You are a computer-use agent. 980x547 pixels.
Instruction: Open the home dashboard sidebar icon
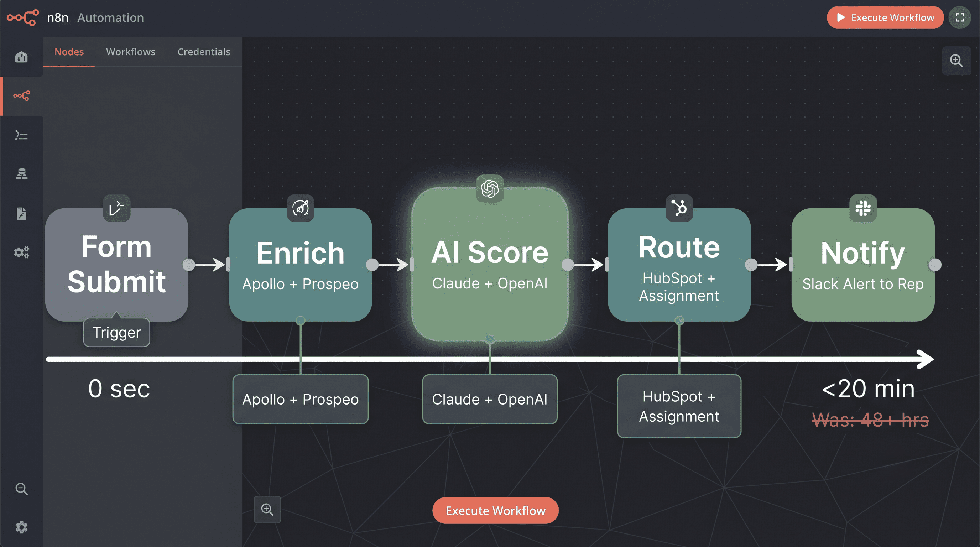pos(21,57)
